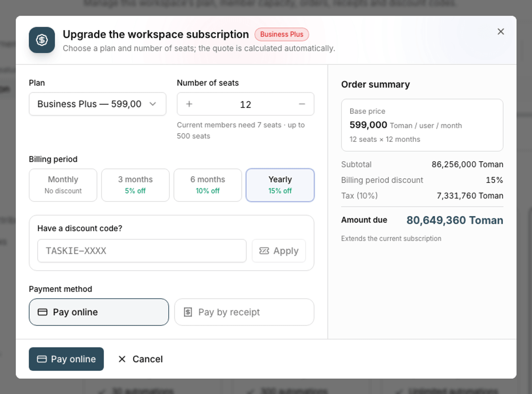Cancel the subscription upgrade
Screen dimensions: 532x394
(140, 359)
